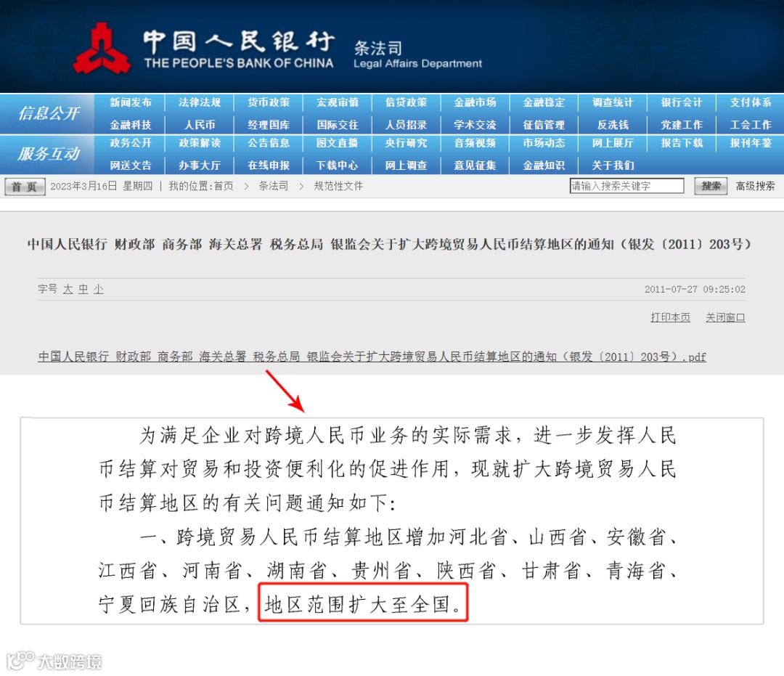Open 报刊年鉴 page
784x676 pixels.
pyautogui.click(x=751, y=143)
